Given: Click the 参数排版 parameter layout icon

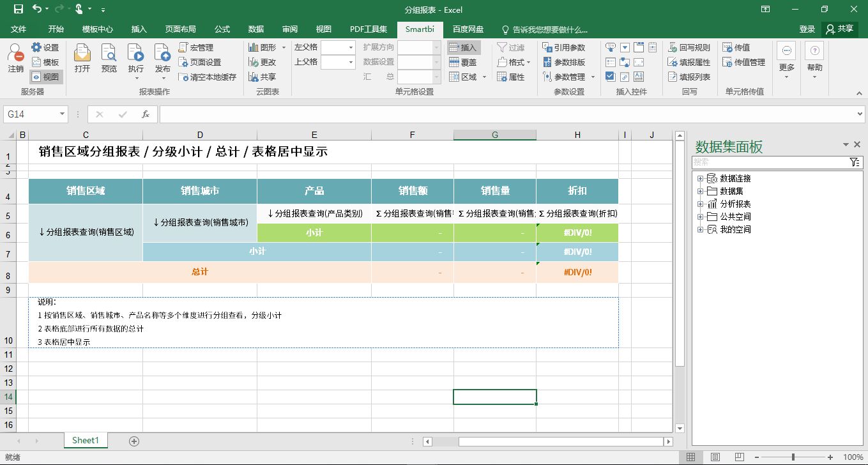Looking at the screenshot, I should pyautogui.click(x=564, y=62).
